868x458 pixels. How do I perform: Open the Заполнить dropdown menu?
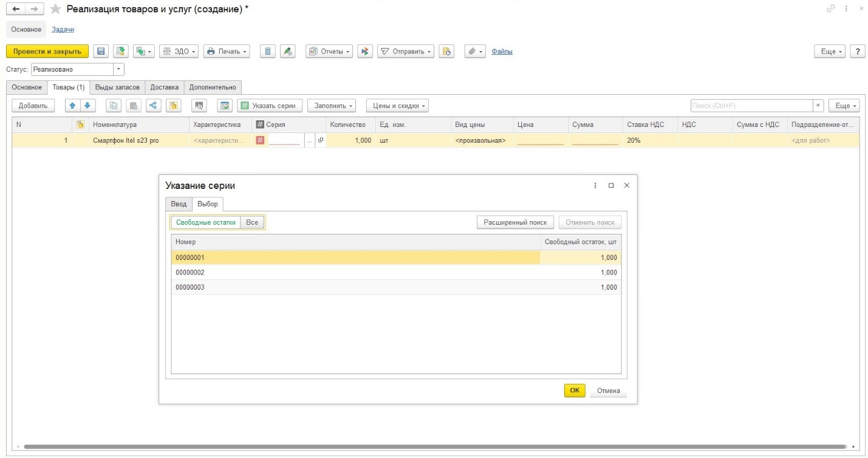pyautogui.click(x=330, y=106)
